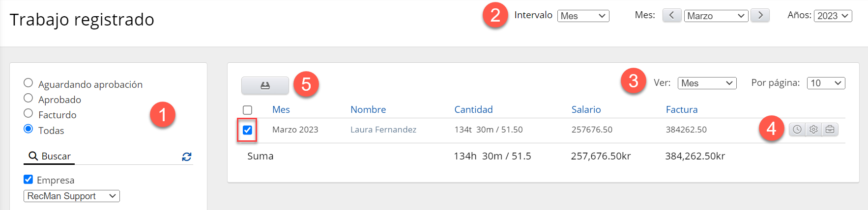Image resolution: width=868 pixels, height=210 pixels.
Task: Click the Factura column header link
Action: point(682,109)
